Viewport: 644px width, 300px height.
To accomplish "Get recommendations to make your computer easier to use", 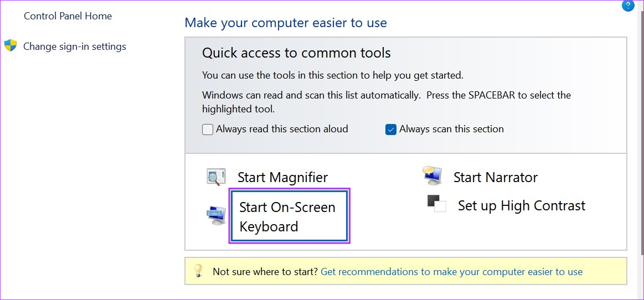I will [451, 272].
